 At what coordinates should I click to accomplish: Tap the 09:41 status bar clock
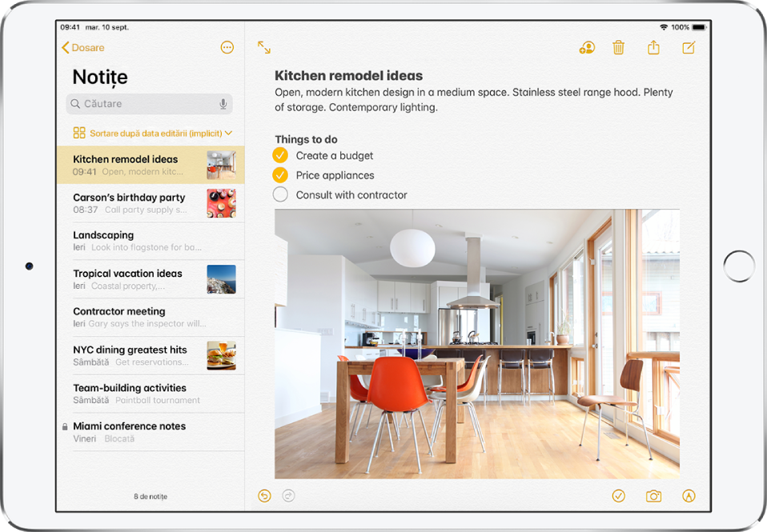[70, 27]
